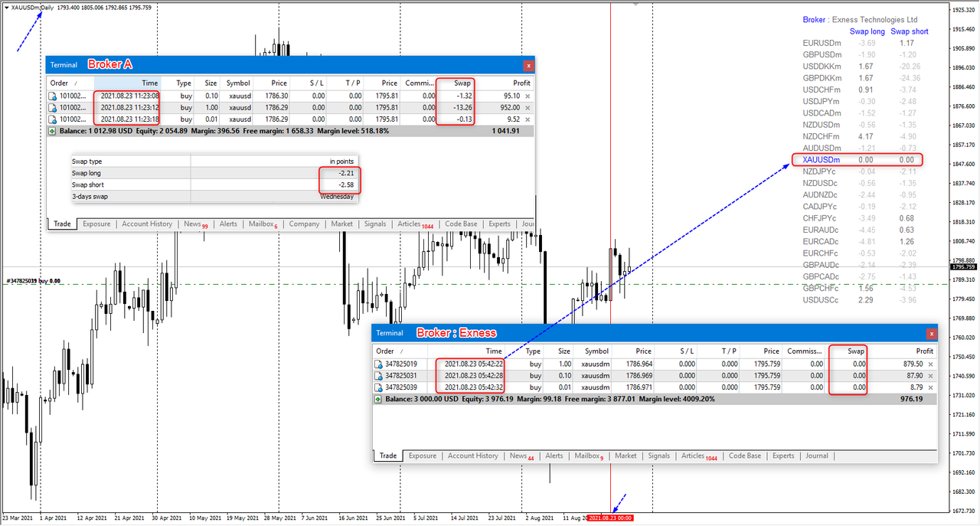Open Journal tab in Exness terminal

coord(816,456)
